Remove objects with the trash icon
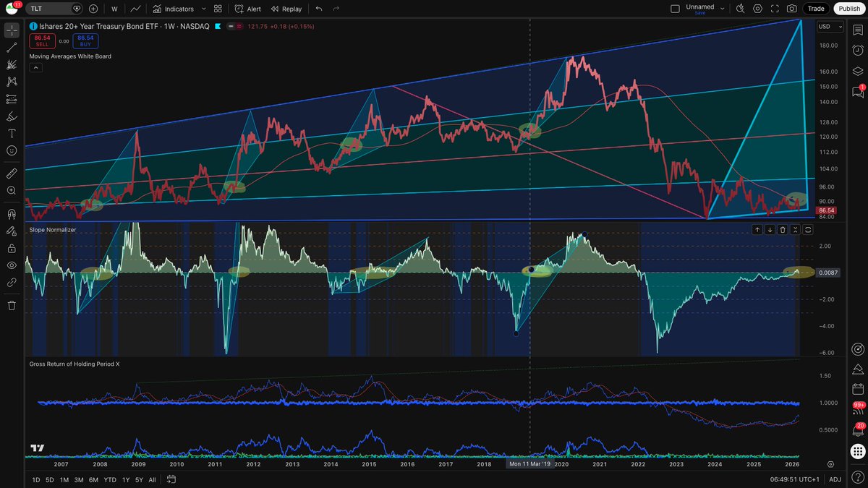The width and height of the screenshot is (868, 488). 12,306
